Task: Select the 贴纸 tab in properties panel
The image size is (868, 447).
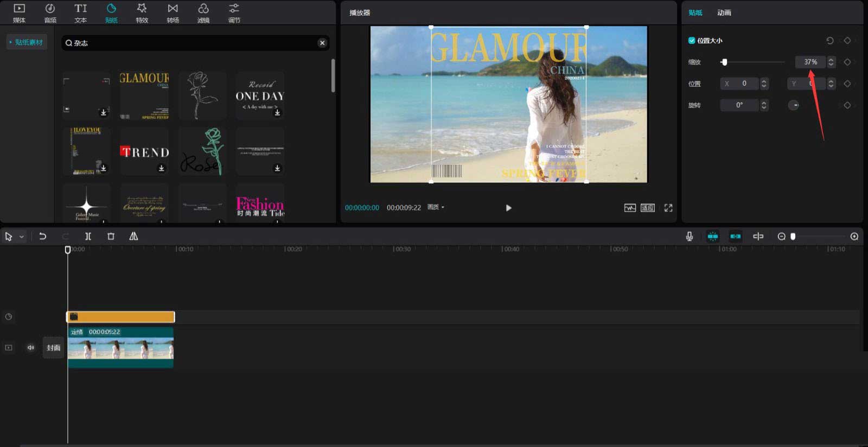Action: click(695, 12)
